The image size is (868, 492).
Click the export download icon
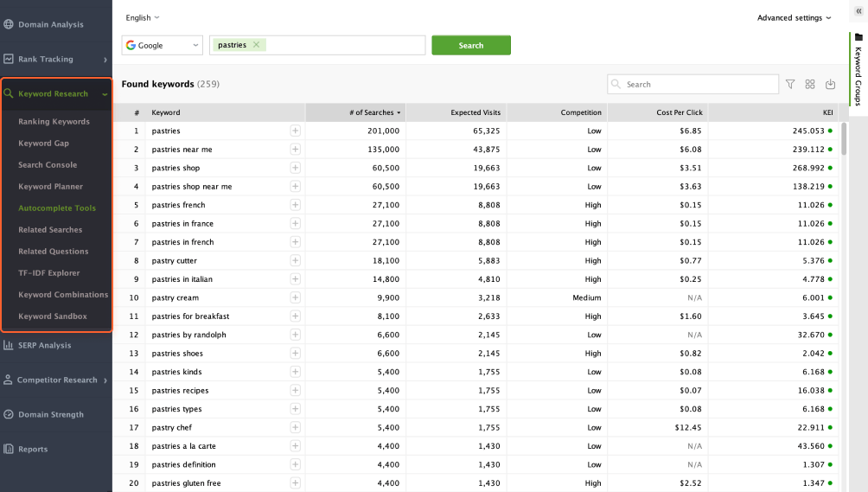coord(831,85)
